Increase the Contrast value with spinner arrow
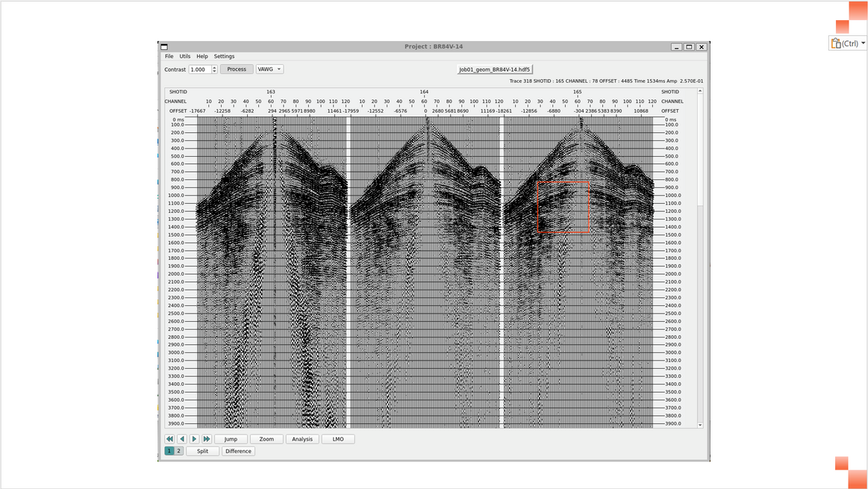Viewport: 868px width, 489px height. click(x=214, y=67)
